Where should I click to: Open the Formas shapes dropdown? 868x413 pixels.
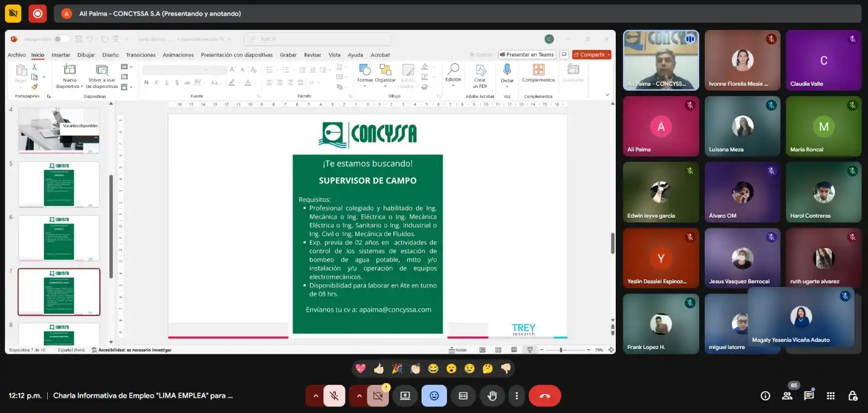(x=365, y=75)
